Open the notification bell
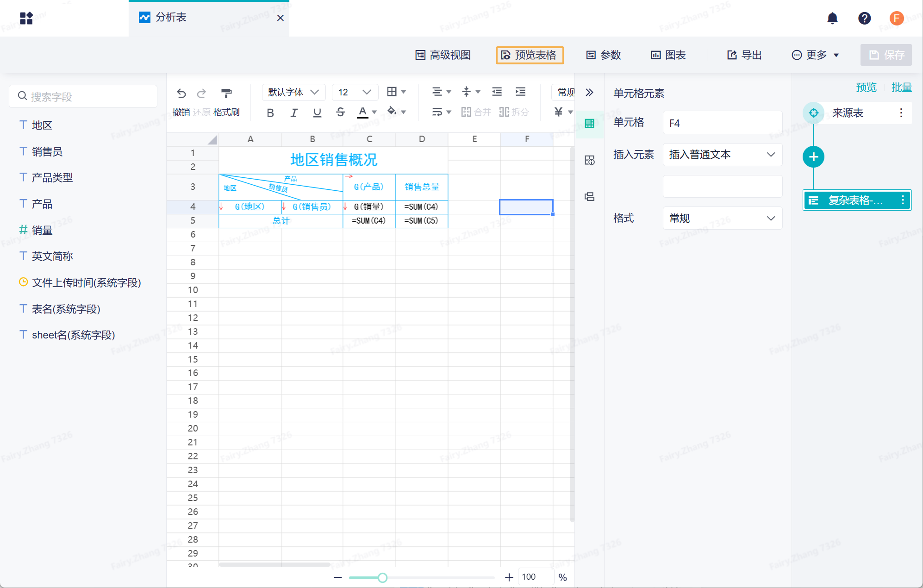923x588 pixels. coord(832,19)
